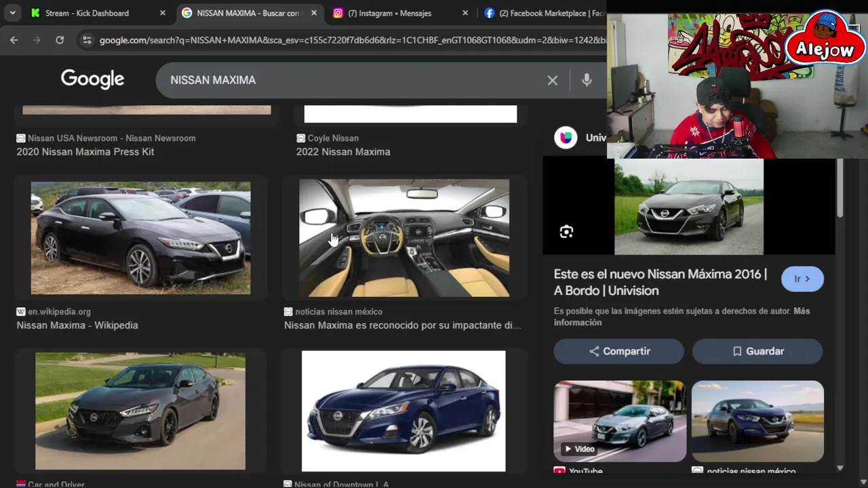This screenshot has width=868, height=488.
Task: Click the scrollbar down arrow in preview panel
Action: pyautogui.click(x=840, y=468)
